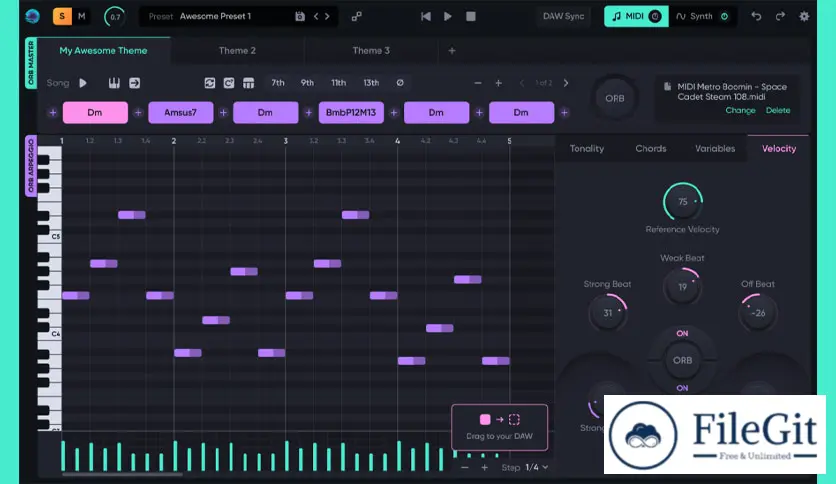This screenshot has width=836, height=484.
Task: Open the settings gear
Action: [804, 16]
